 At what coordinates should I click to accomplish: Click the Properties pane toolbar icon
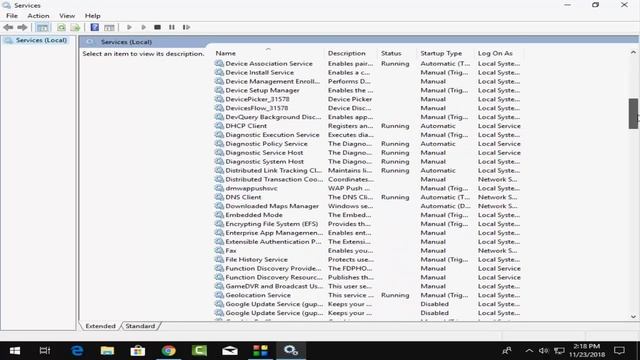pyautogui.click(x=109, y=27)
